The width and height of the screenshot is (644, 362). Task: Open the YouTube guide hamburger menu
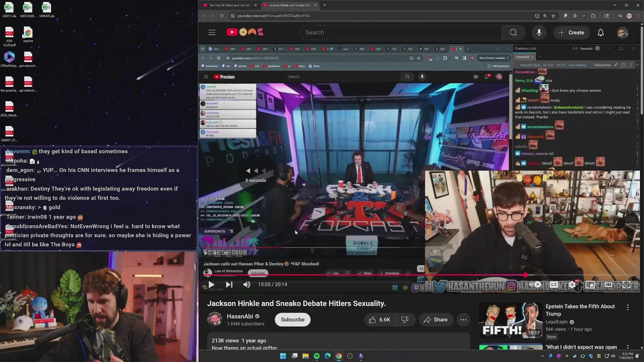tap(212, 32)
